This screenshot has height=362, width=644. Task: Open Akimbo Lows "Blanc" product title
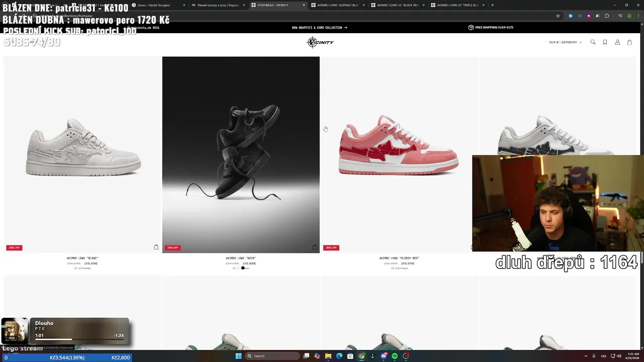[x=83, y=258]
